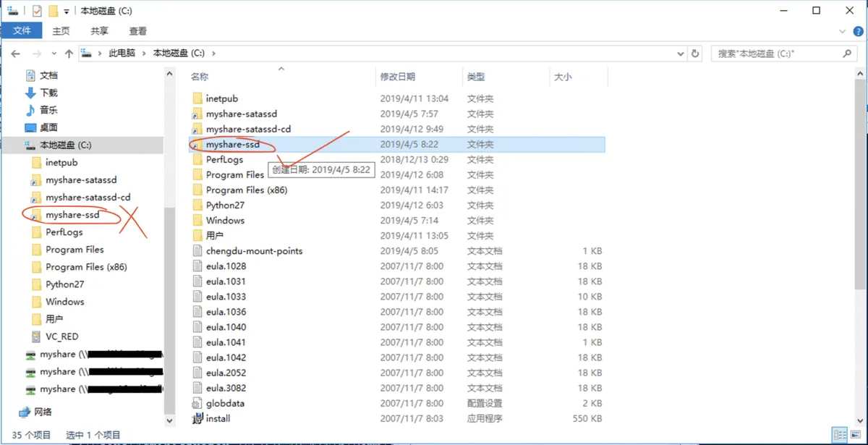The width and height of the screenshot is (868, 445).
Task: Click the new folder icon in title bar
Action: [x=52, y=11]
